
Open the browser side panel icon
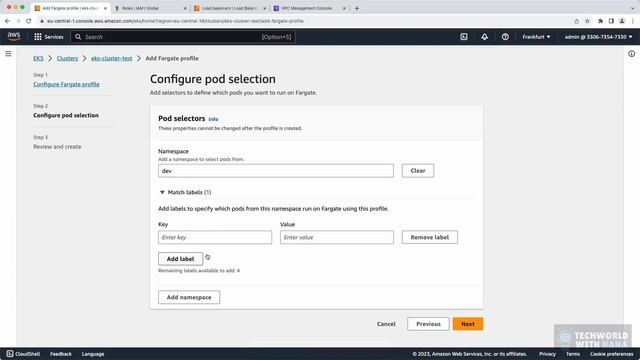click(x=611, y=21)
